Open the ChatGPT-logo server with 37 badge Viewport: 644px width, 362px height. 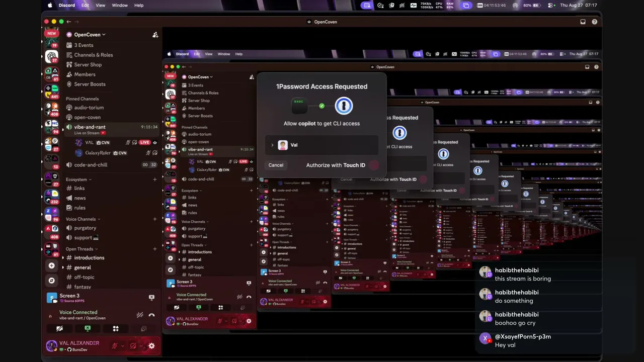pyautogui.click(x=51, y=57)
